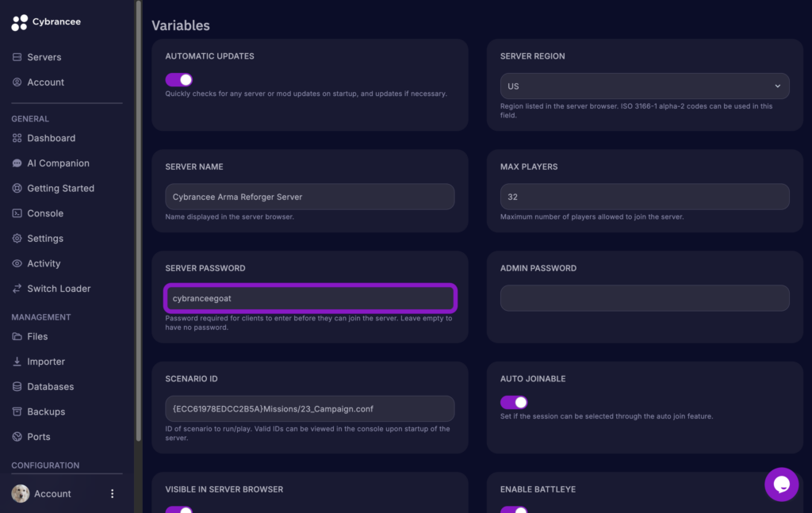Image resolution: width=812 pixels, height=513 pixels.
Task: Open the Ports page
Action: click(x=39, y=437)
